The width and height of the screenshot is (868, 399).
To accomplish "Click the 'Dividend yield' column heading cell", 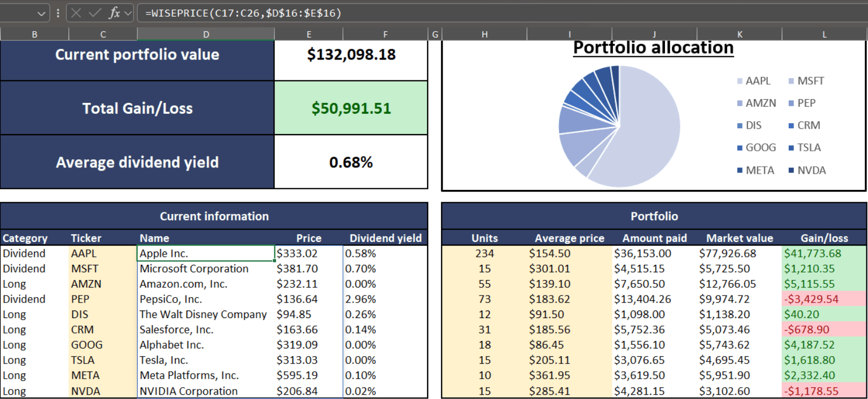I will coord(385,238).
